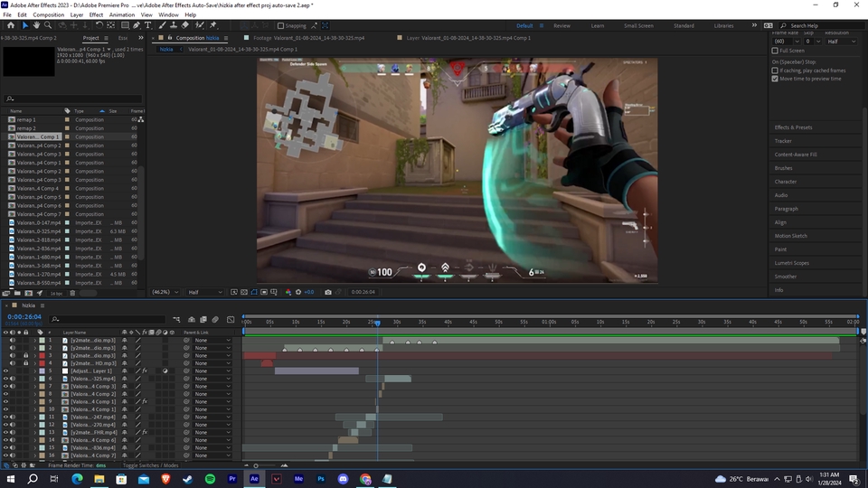This screenshot has height=488, width=868.
Task: Click the red label swatch of layer 3
Action: click(x=42, y=356)
